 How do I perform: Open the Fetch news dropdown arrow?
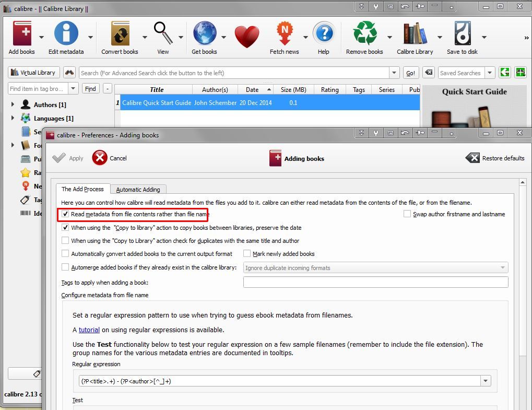(305, 37)
